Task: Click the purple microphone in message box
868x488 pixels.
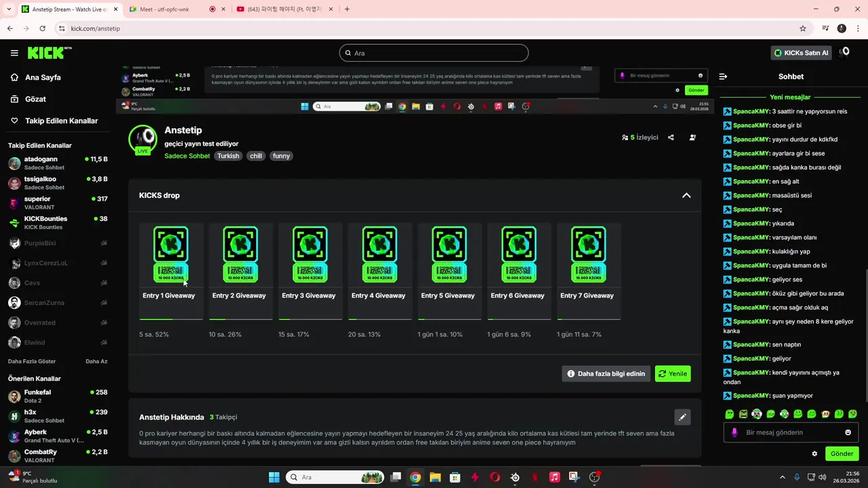Action: coord(734,432)
